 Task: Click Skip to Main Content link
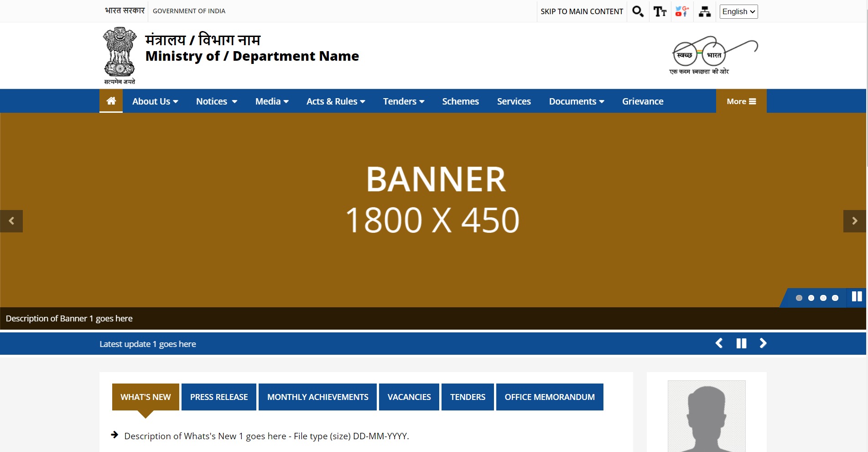582,11
